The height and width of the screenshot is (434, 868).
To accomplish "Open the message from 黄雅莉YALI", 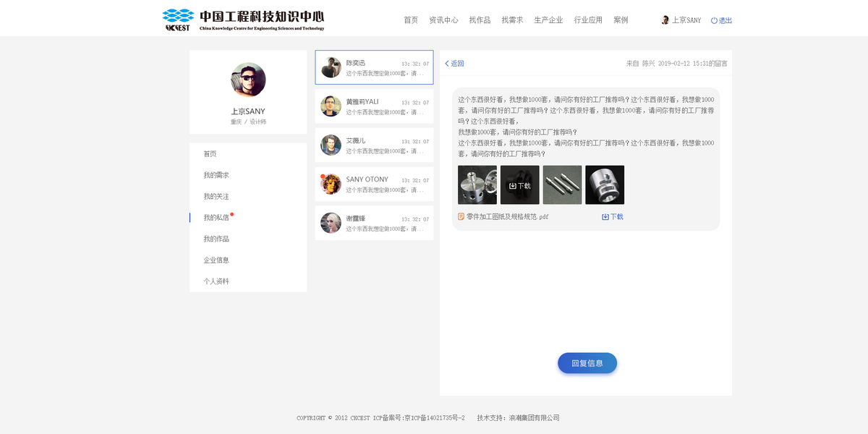I will pyautogui.click(x=375, y=106).
